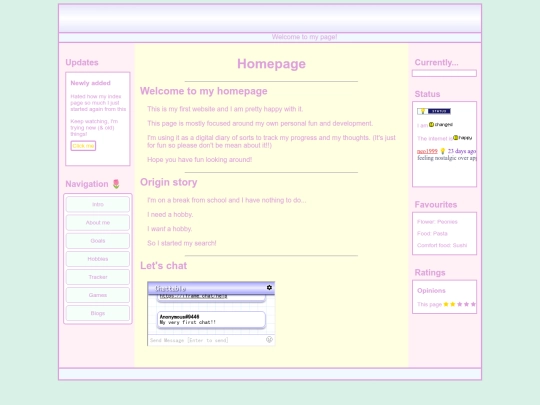Viewport: 540px width, 405px height.
Task: Navigate to Goals
Action: 98,241
